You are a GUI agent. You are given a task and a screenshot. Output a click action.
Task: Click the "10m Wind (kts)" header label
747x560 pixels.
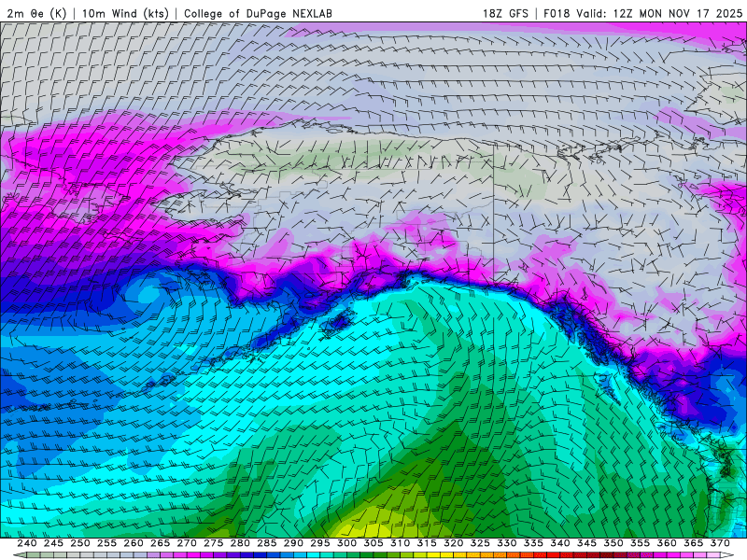tap(125, 13)
